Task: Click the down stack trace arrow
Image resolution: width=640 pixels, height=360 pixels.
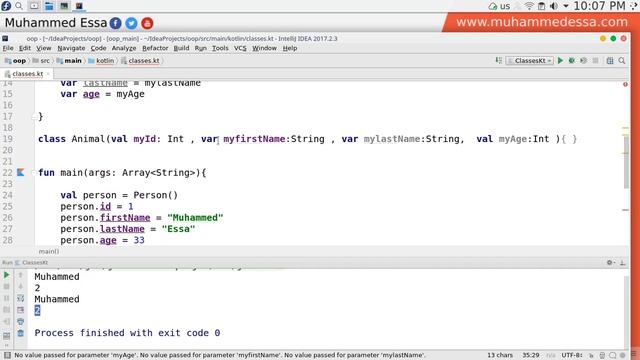Action: (x=21, y=287)
